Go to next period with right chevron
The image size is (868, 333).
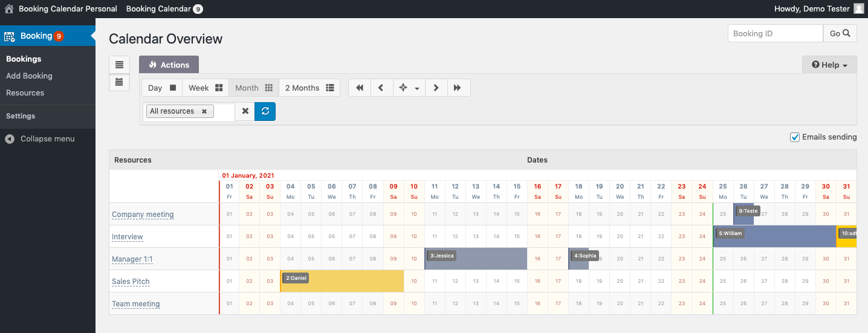[436, 88]
